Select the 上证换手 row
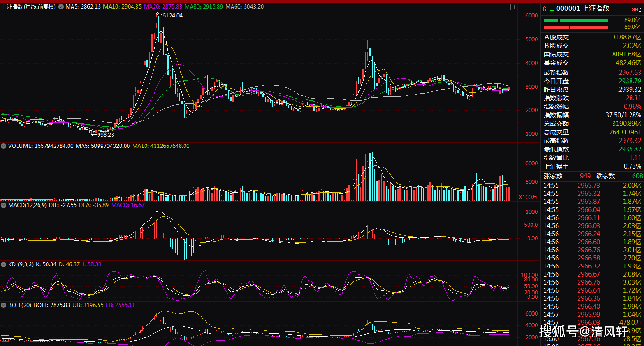Screen dimensions: 644x346 tap(592, 166)
